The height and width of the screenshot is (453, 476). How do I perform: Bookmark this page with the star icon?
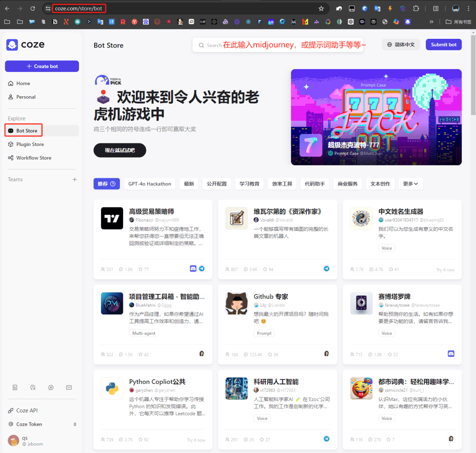[x=321, y=8]
